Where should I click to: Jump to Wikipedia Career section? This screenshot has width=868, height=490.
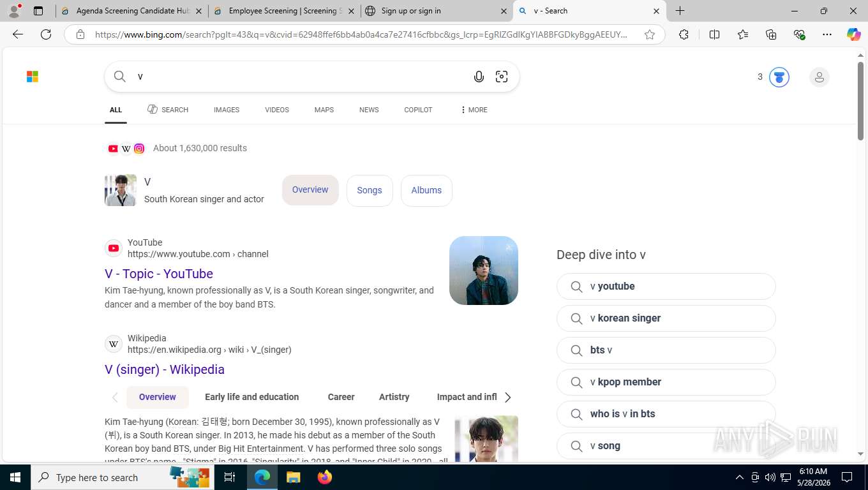341,397
